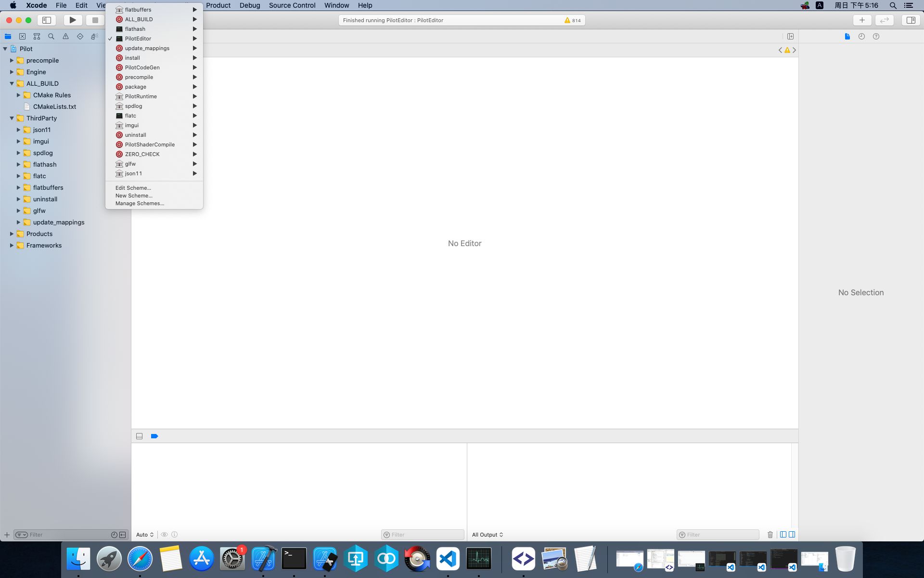Run the PilotEditor scheme with Play button
This screenshot has width=924, height=578.
(x=73, y=20)
